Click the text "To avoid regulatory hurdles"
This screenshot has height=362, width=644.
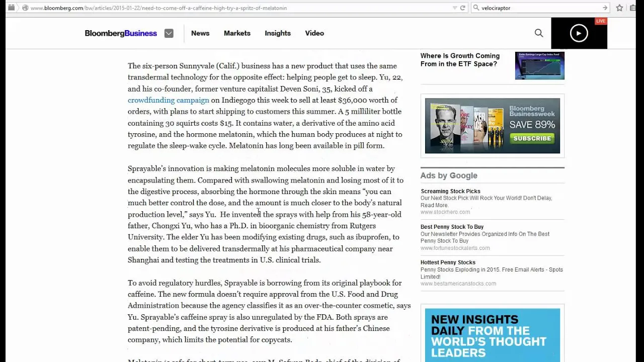[x=175, y=283]
